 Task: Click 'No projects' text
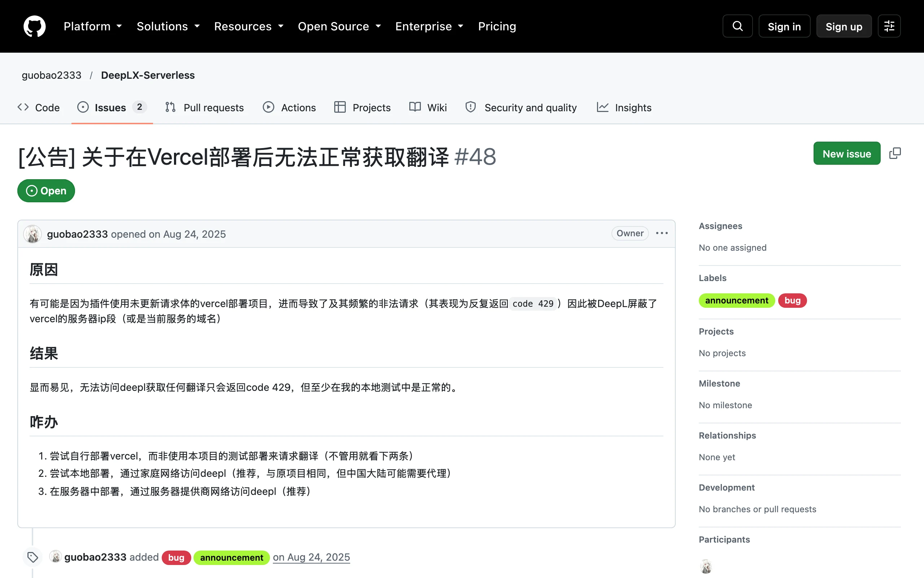pos(722,353)
